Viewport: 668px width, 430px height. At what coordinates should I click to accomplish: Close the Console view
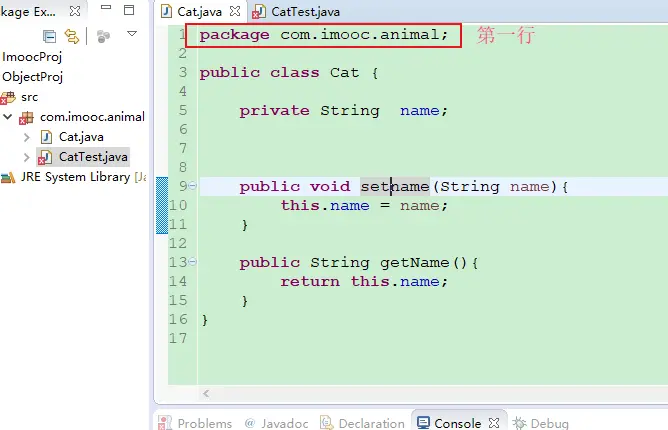494,423
